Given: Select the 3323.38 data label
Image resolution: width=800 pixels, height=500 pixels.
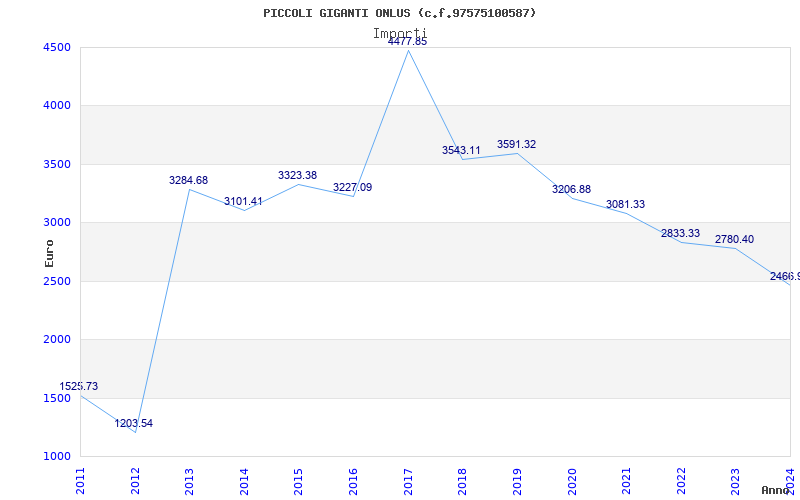Looking at the screenshot, I should click(297, 175).
